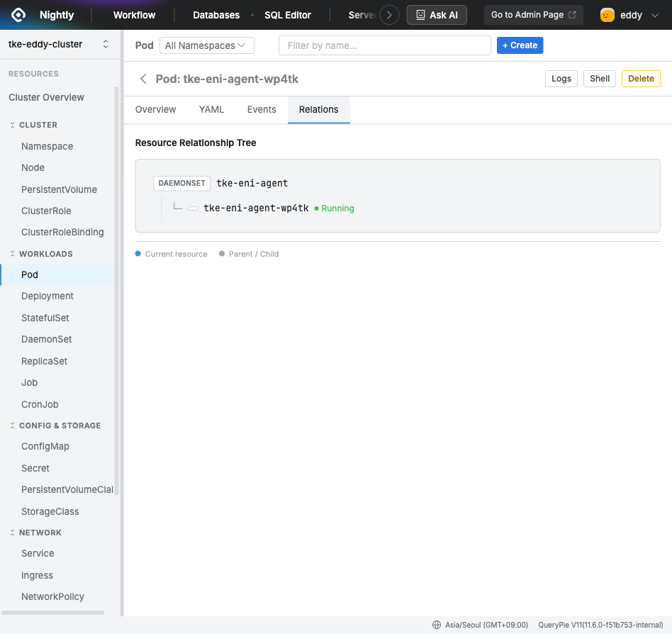The height and width of the screenshot is (634, 672).
Task: Open Secret in sidebar
Action: [x=35, y=469]
